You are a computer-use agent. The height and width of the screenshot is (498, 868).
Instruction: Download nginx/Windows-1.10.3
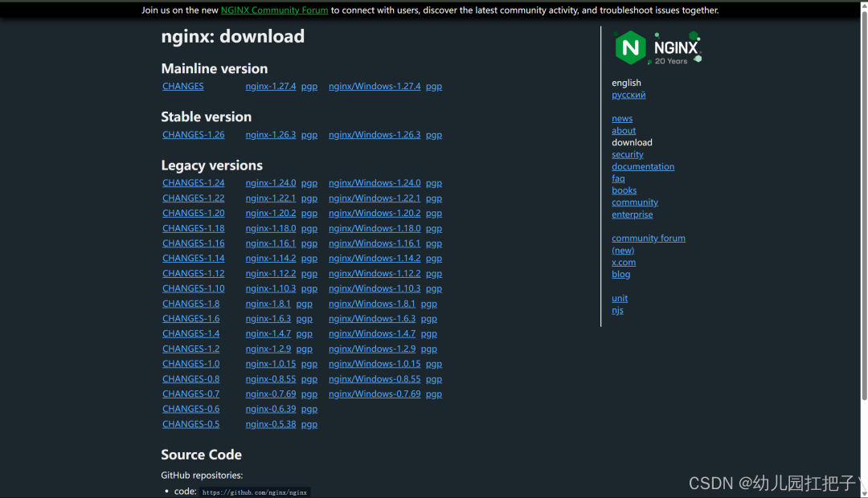coord(375,288)
